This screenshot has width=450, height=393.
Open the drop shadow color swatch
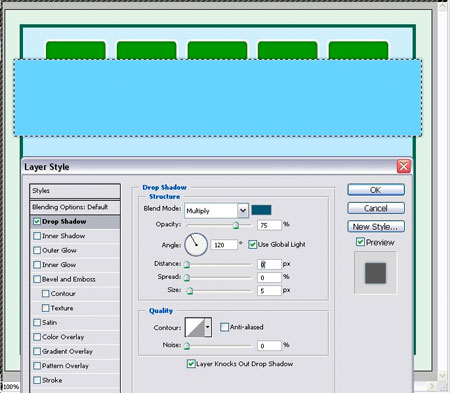click(261, 210)
